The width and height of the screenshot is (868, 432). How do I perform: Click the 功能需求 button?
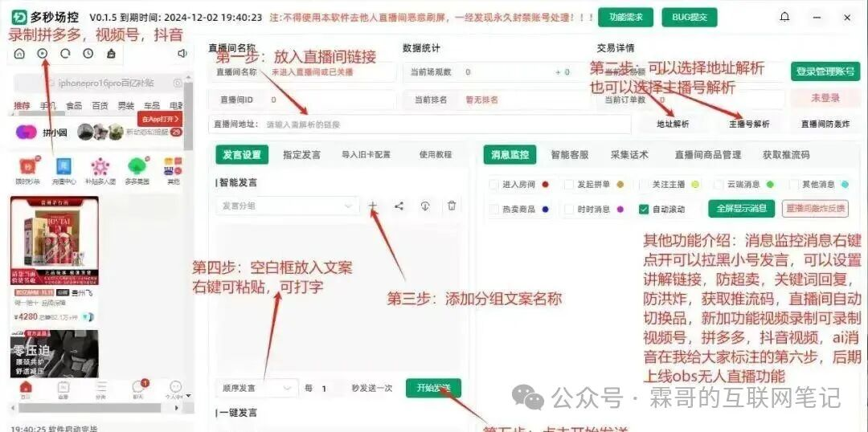coord(625,17)
